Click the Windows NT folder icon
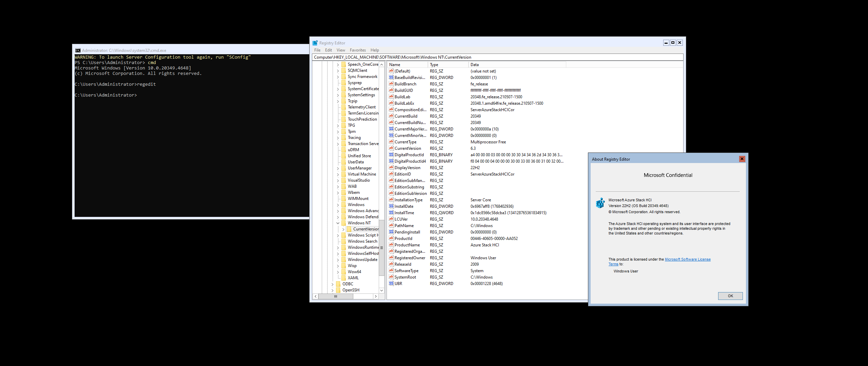Image resolution: width=868 pixels, height=366 pixels. 343,223
